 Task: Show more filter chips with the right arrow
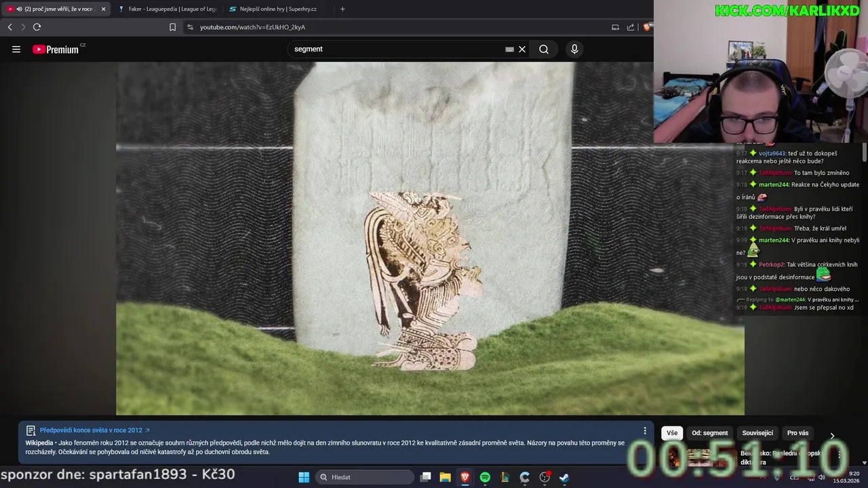(832, 435)
